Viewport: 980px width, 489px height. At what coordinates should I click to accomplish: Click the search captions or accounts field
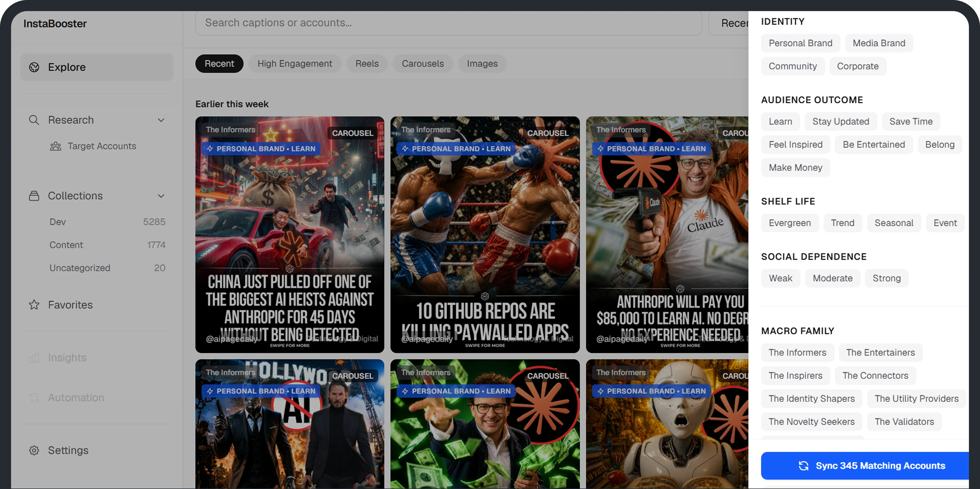click(x=448, y=23)
